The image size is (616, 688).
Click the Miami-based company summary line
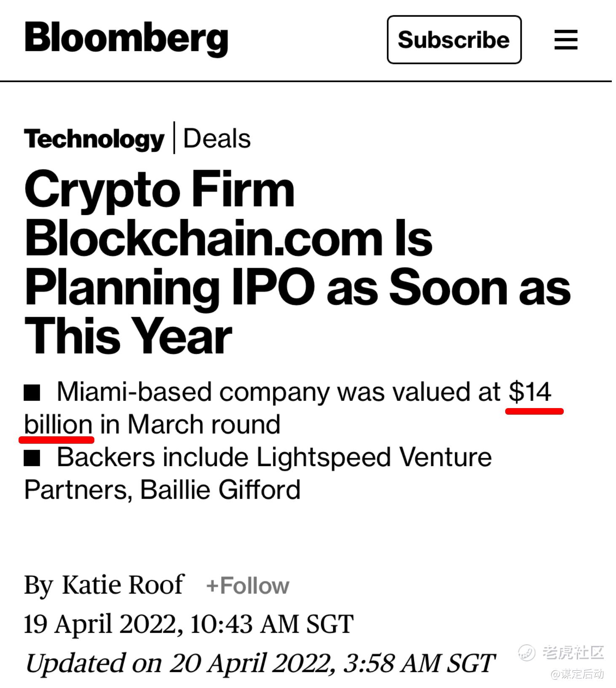coord(288,408)
